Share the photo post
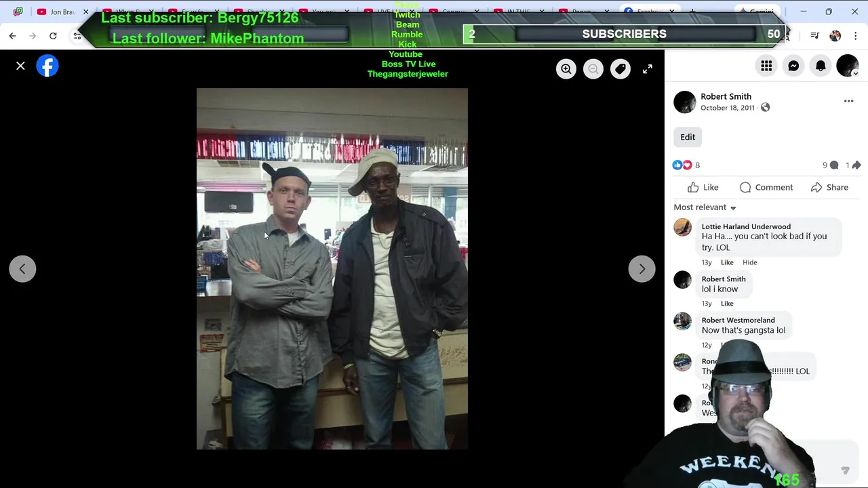The image size is (868, 488). coord(829,187)
